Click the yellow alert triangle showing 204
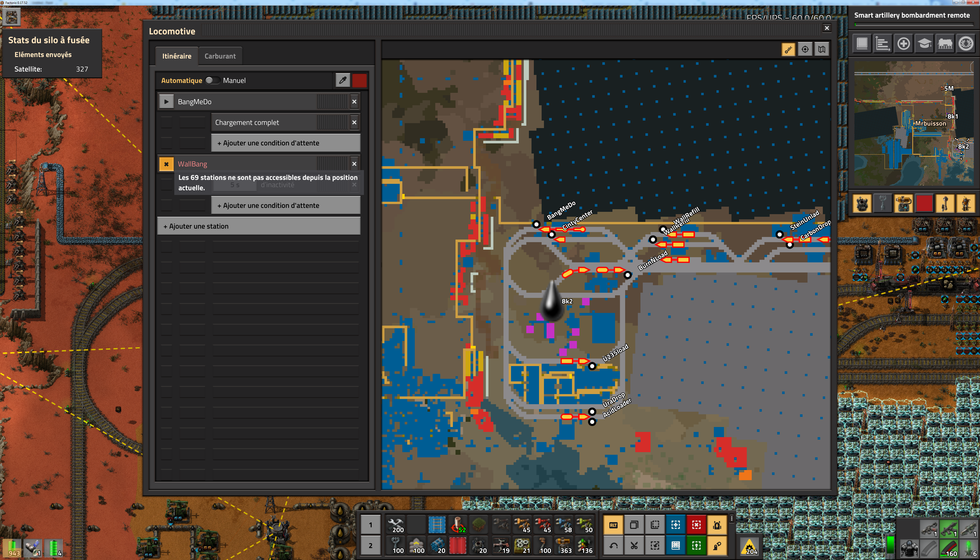This screenshot has height=560, width=980. tap(749, 546)
